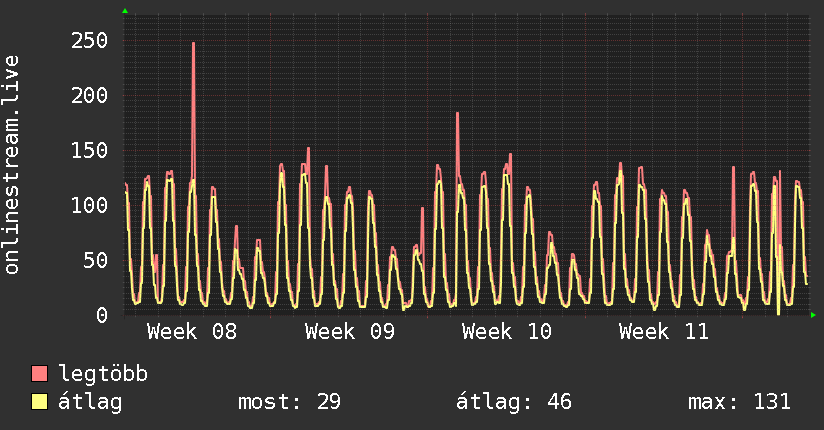
Task: Click the legtöbb legend label
Action: tap(103, 374)
